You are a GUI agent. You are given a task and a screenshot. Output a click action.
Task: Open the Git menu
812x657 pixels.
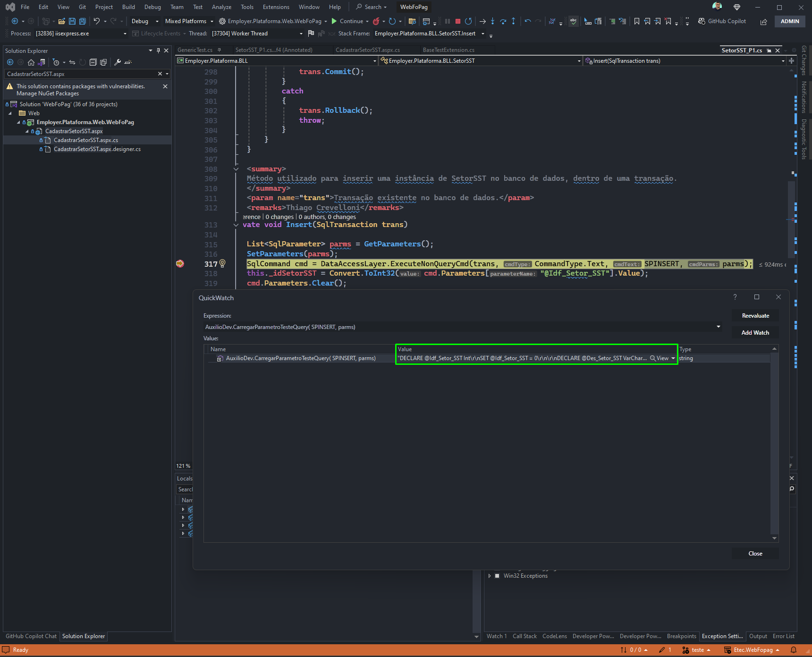tap(83, 7)
